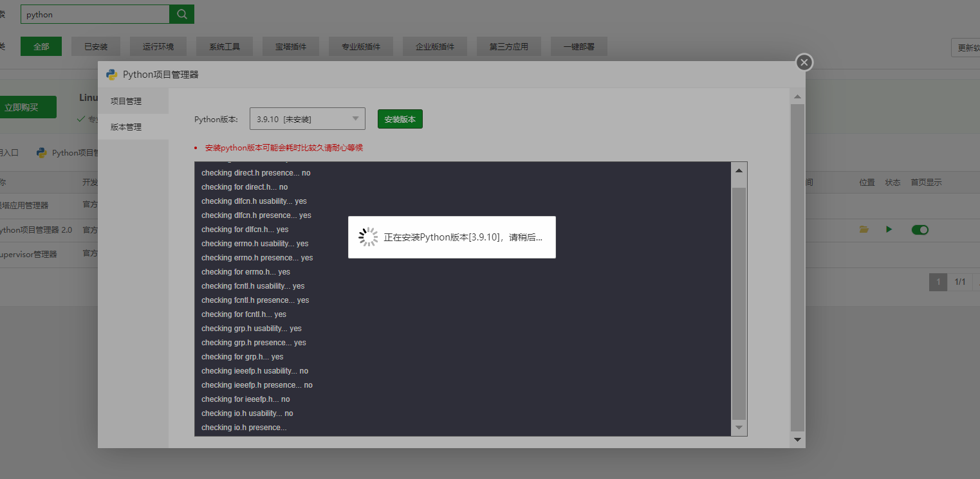Open the Python版本 3.9.10 dropdown
980x479 pixels.
click(308, 119)
